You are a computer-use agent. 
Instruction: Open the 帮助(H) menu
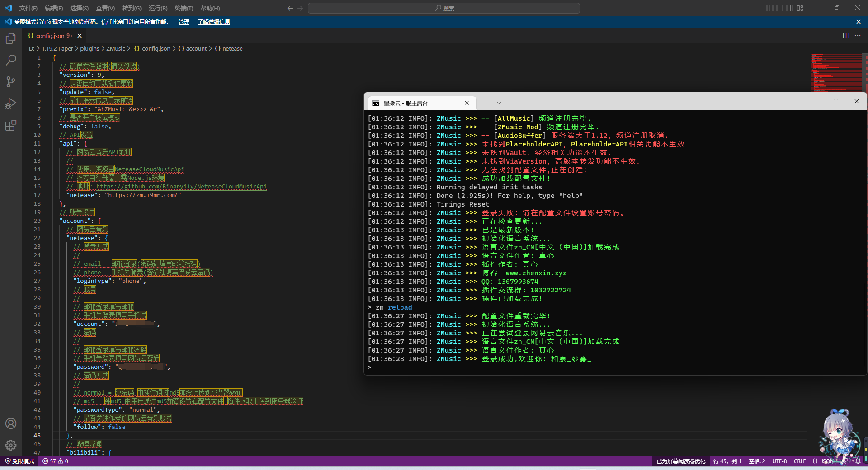(210, 8)
